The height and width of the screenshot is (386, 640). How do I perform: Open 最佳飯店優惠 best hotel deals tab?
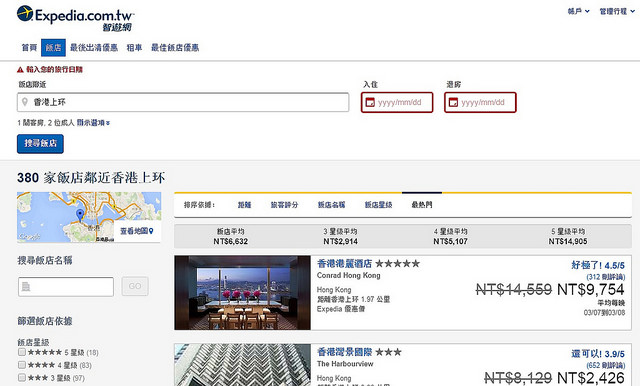[175, 48]
